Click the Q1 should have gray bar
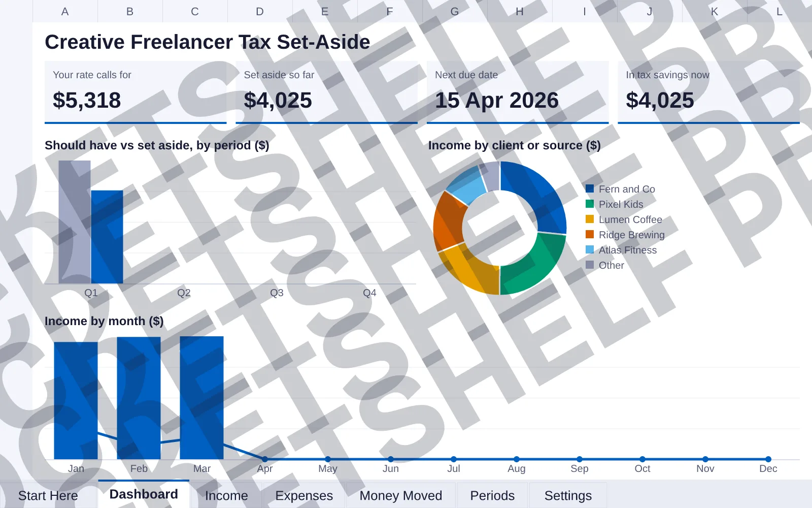 click(x=75, y=222)
